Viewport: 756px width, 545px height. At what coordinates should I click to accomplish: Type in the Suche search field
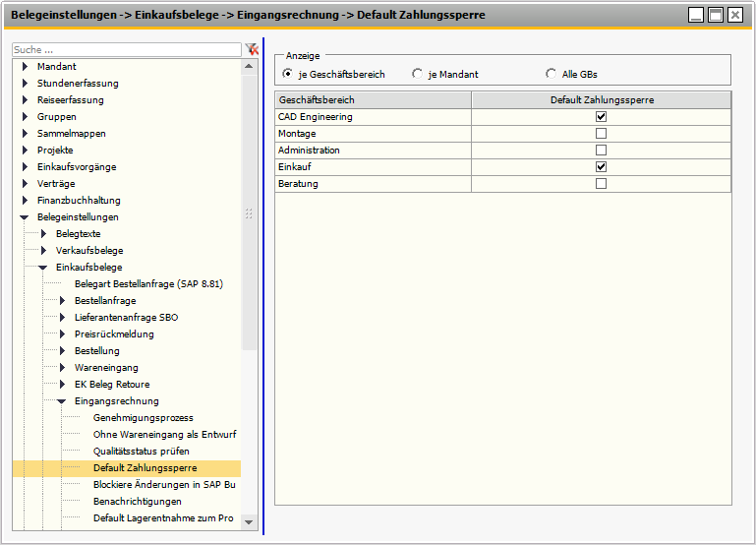pyautogui.click(x=126, y=49)
